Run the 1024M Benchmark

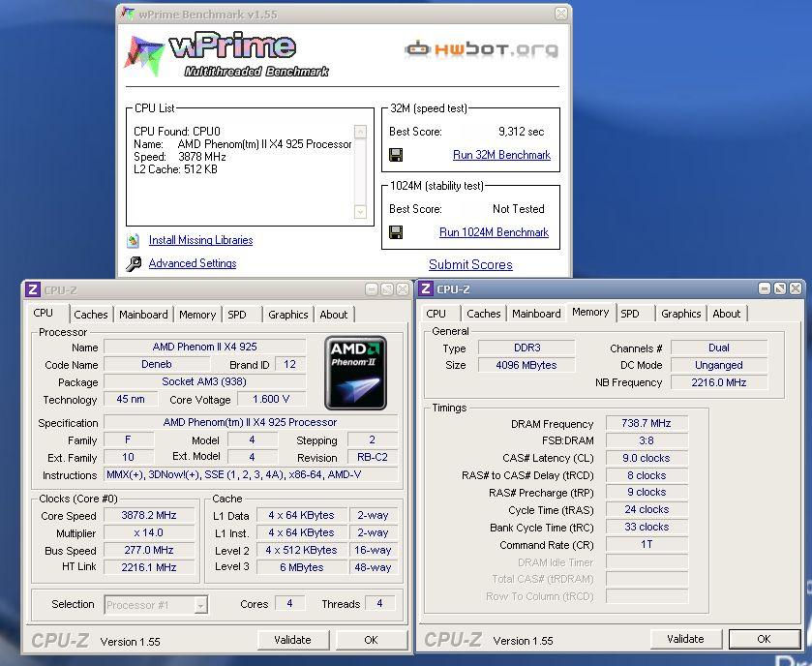pyautogui.click(x=494, y=232)
